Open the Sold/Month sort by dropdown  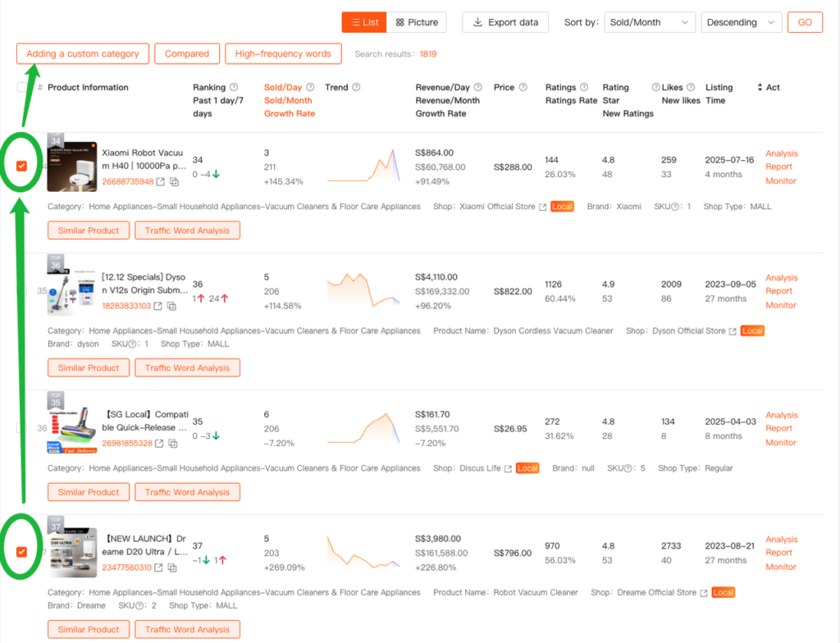coord(651,22)
